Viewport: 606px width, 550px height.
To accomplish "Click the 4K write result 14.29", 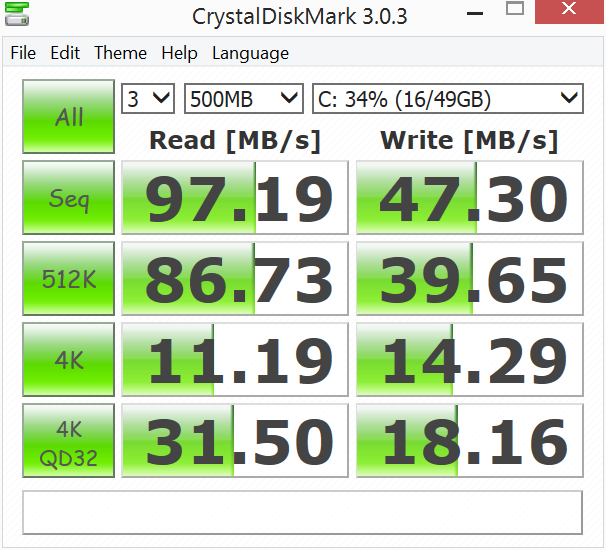I will [x=470, y=359].
